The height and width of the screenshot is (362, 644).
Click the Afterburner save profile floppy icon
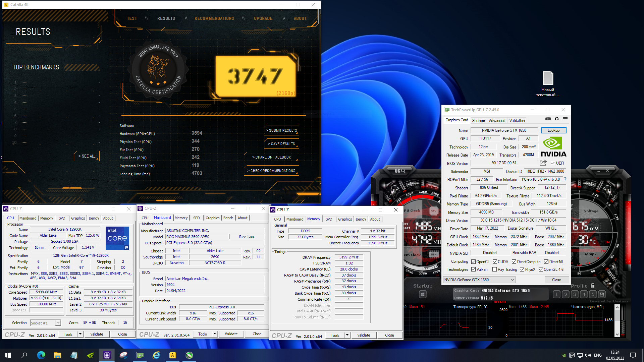click(x=602, y=294)
